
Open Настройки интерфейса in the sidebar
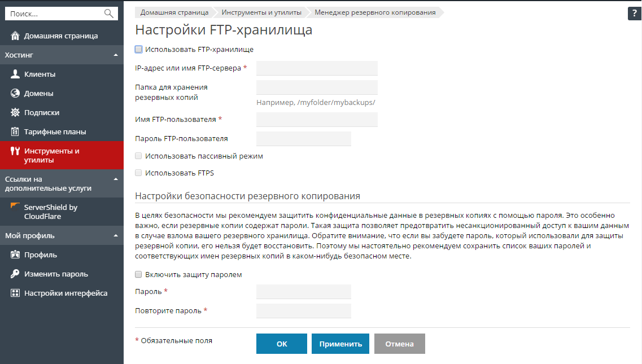(65, 293)
